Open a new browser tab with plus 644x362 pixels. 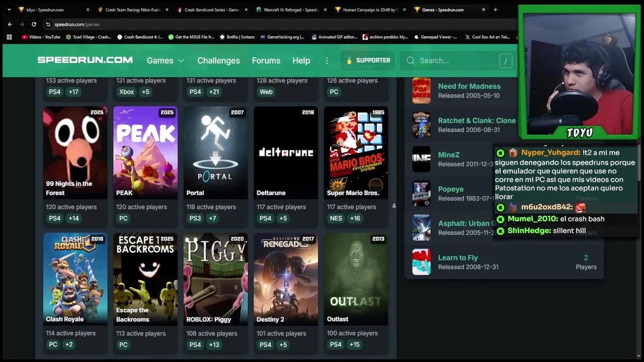495,10
